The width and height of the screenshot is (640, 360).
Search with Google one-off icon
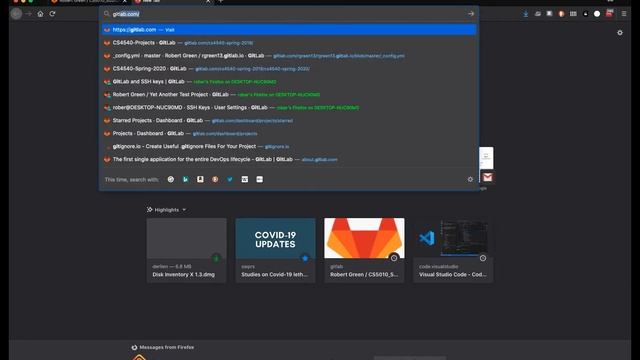(171, 179)
